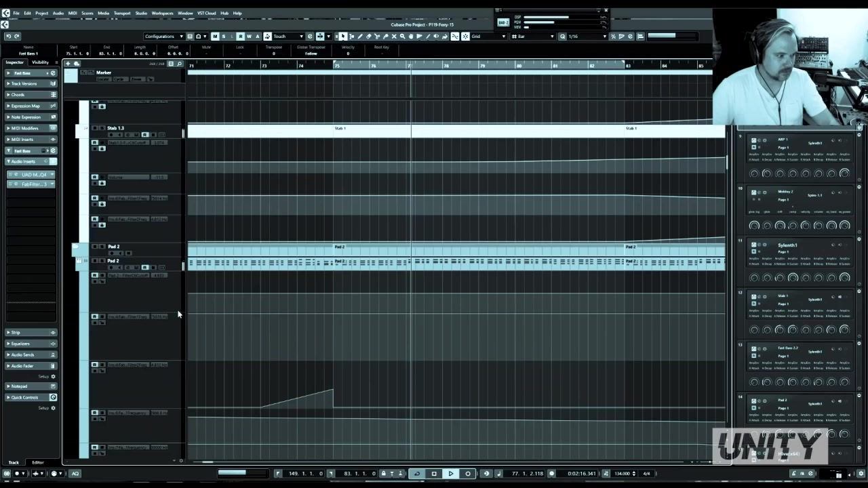
Task: Switch to the Editor tab
Action: click(x=38, y=462)
